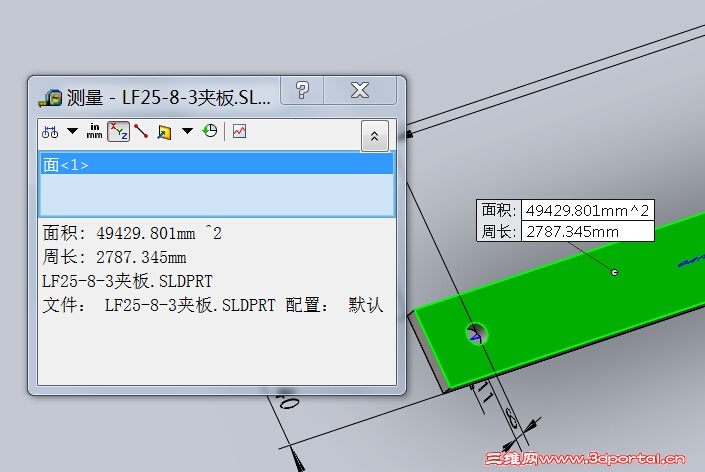Select 面<1> in selection list
Image resolution: width=705 pixels, height=472 pixels.
click(217, 165)
